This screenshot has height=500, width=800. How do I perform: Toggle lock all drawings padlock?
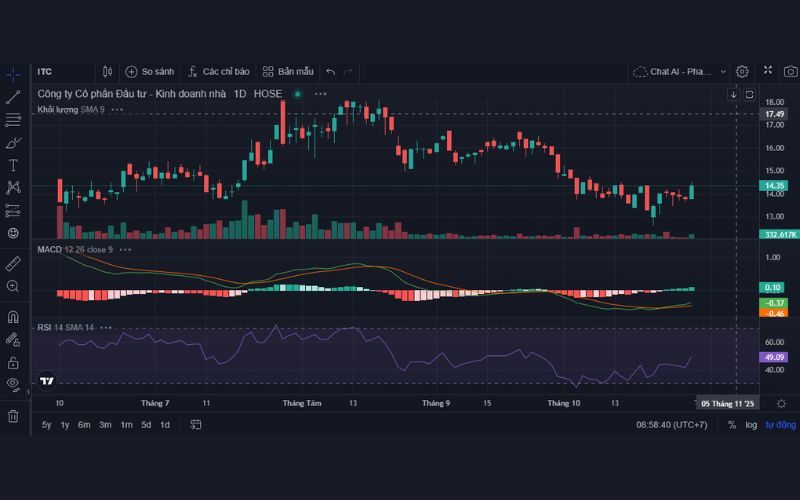[x=13, y=361]
